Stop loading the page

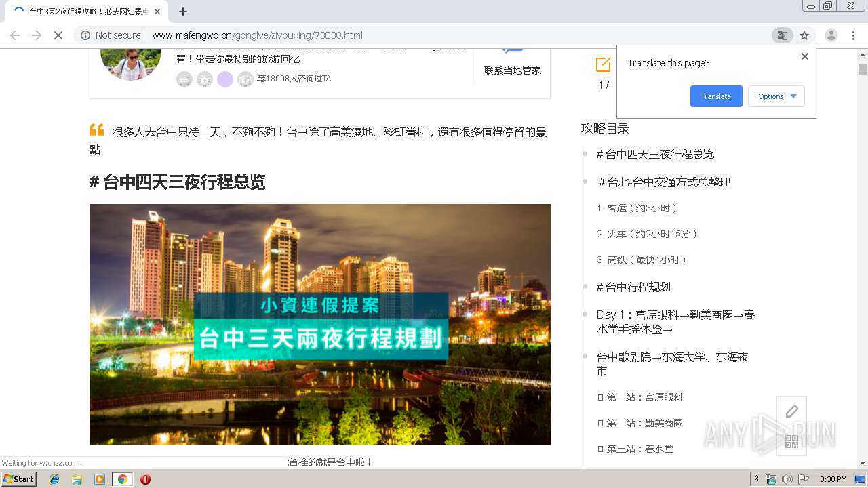[x=58, y=35]
